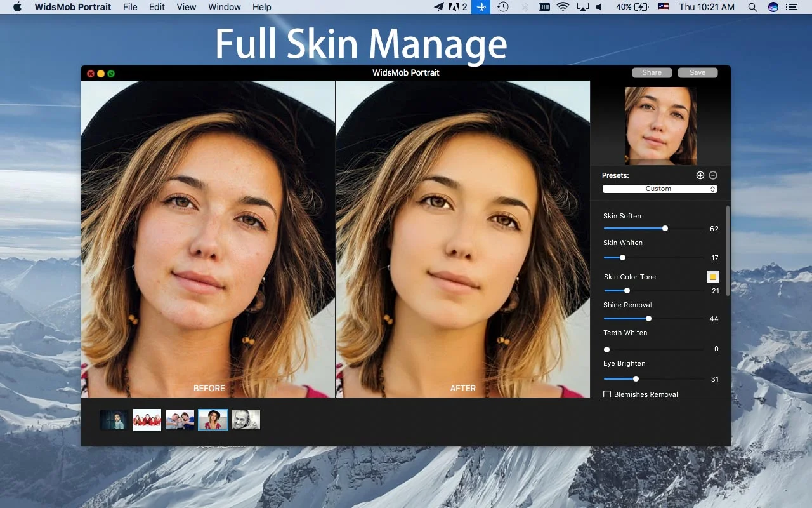The image size is (812, 508).
Task: Open the Wi-Fi menu in the menu bar
Action: [563, 7]
